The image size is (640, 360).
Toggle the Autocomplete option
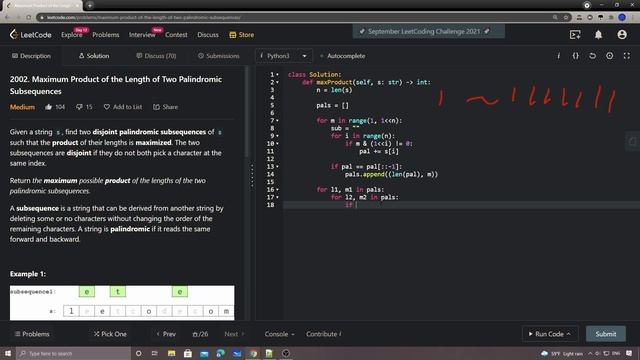[x=342, y=56]
